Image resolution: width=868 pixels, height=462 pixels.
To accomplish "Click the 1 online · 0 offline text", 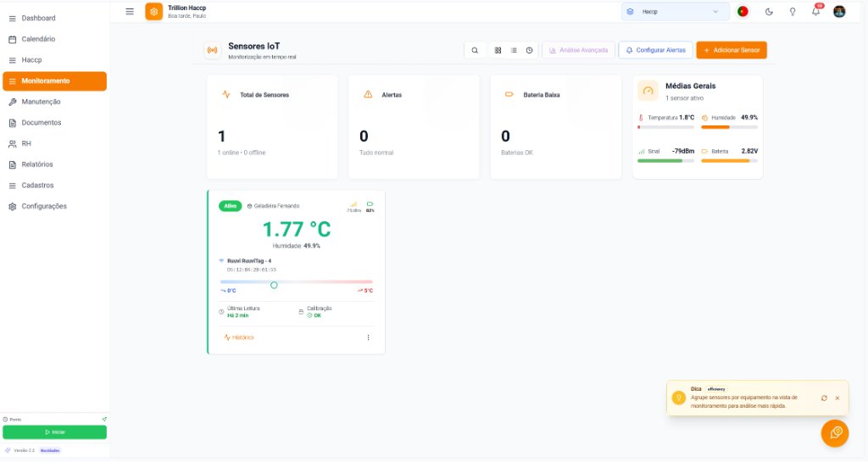I will 242,153.
